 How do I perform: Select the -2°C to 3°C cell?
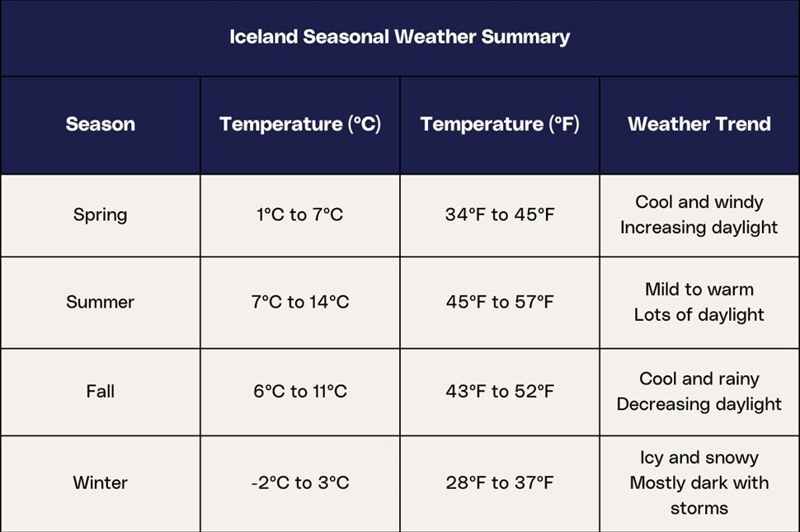[x=300, y=483]
